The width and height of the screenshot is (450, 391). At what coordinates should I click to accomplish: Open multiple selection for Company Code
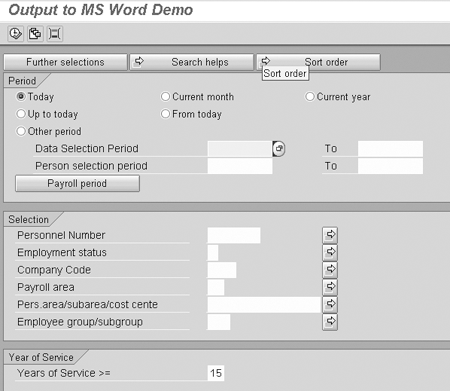tap(330, 270)
